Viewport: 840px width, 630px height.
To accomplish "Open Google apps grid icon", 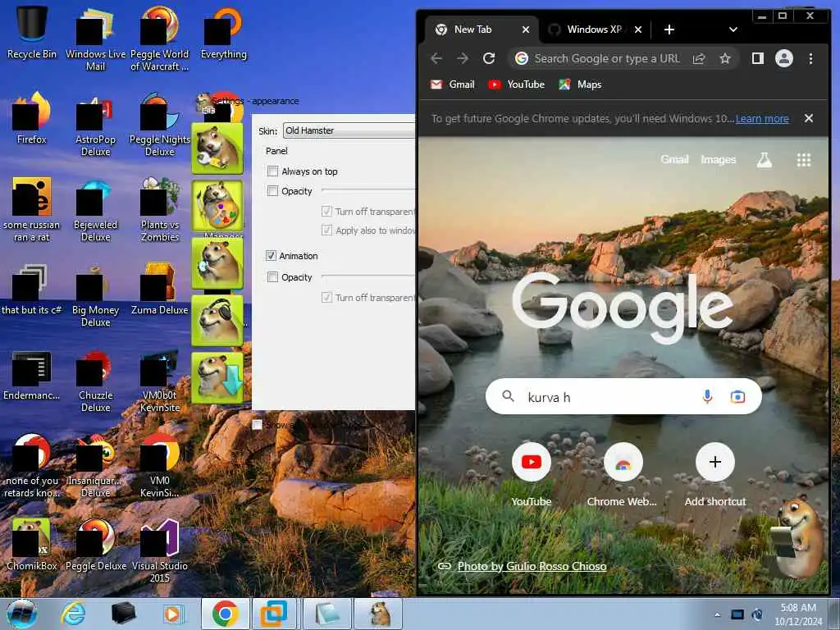I will coord(804,160).
